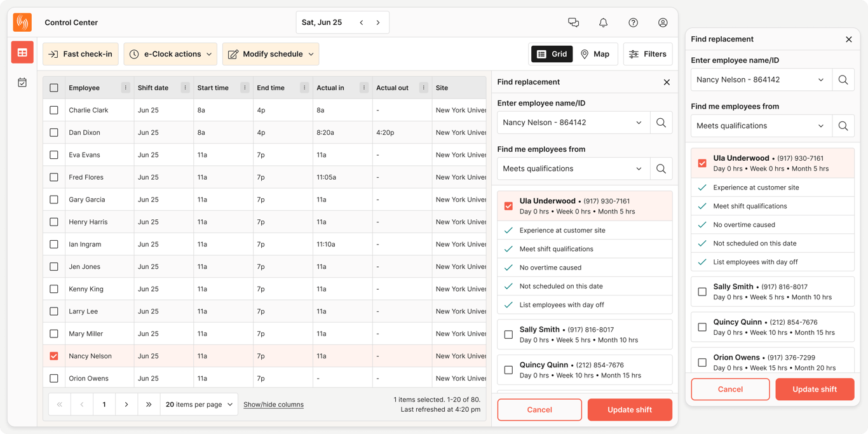Open Meets qualifications dropdown in floating panel
This screenshot has height=434, width=868.
(761, 126)
